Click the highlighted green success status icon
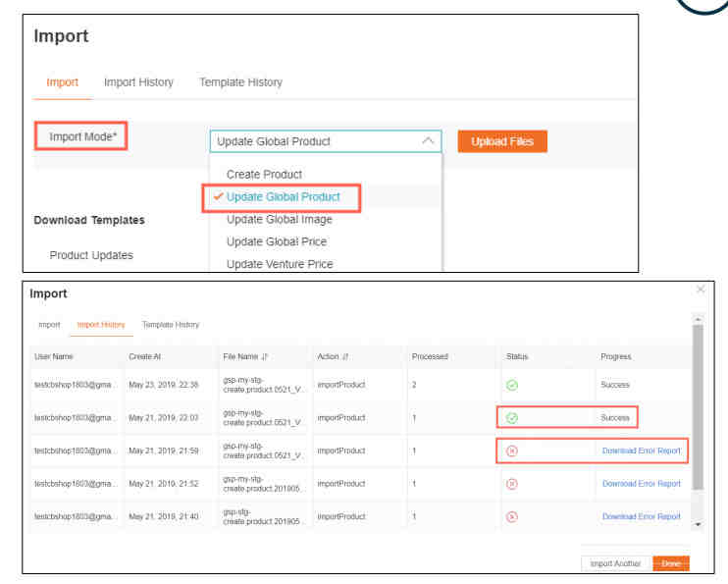 (x=511, y=418)
